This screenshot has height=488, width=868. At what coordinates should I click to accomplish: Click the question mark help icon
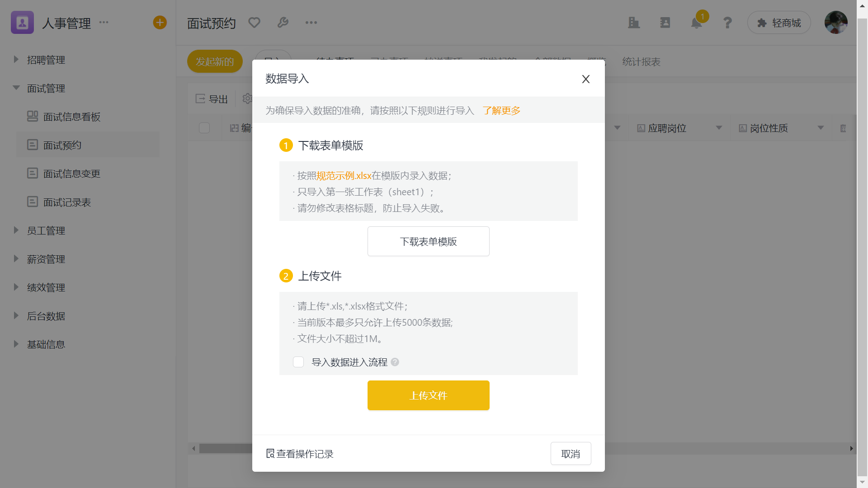click(727, 23)
